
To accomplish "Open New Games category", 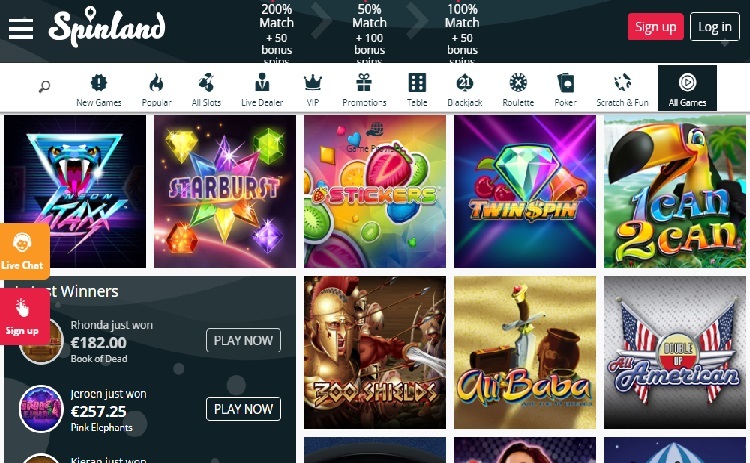I will point(99,89).
